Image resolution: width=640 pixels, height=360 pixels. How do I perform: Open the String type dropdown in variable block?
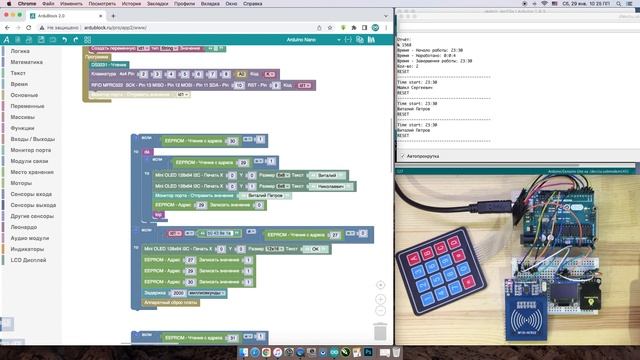pos(168,48)
